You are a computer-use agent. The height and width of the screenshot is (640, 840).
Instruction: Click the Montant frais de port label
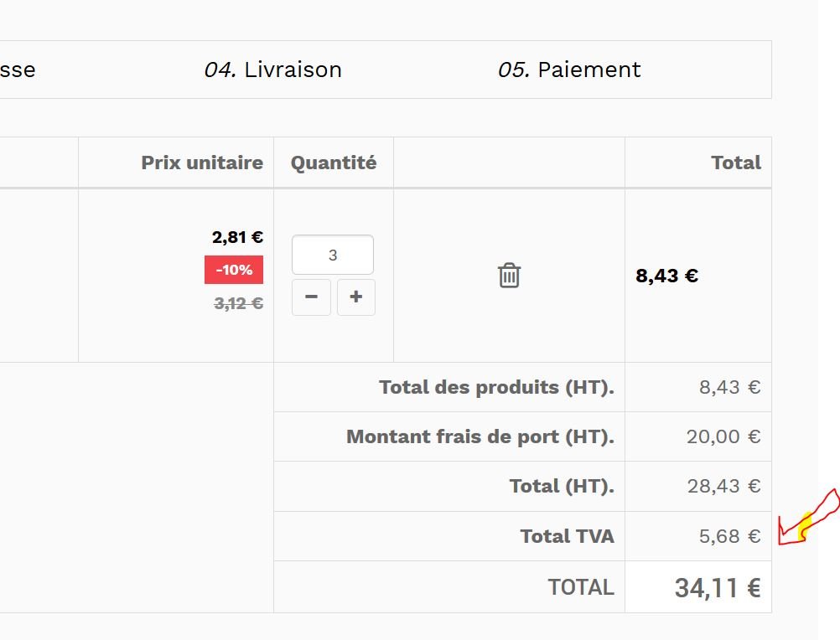point(480,436)
